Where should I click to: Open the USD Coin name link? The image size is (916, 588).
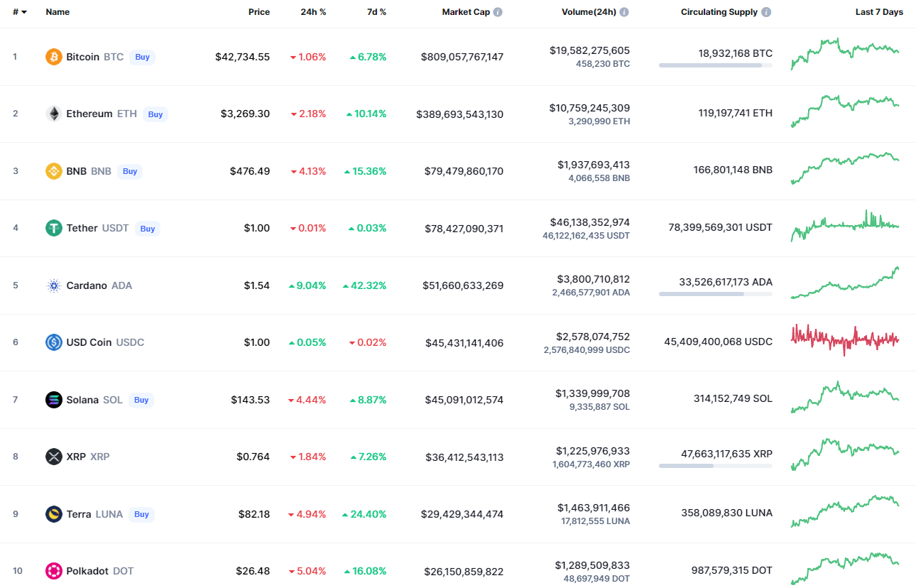pos(89,342)
